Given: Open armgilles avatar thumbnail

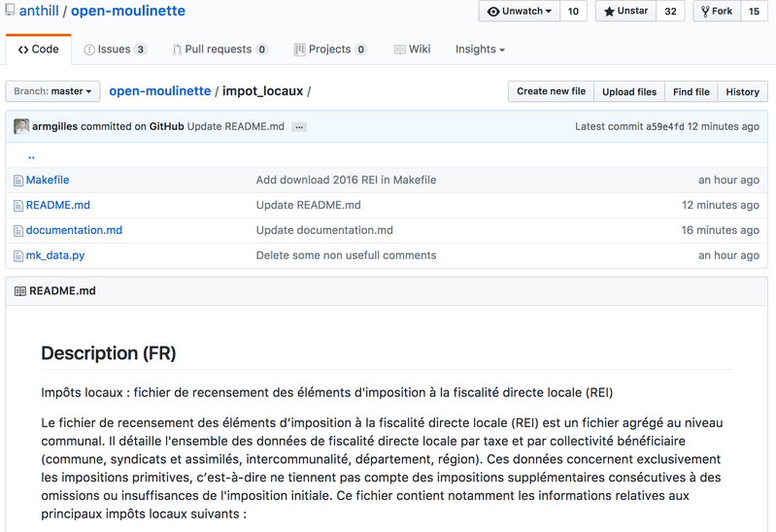Looking at the screenshot, I should 21,126.
